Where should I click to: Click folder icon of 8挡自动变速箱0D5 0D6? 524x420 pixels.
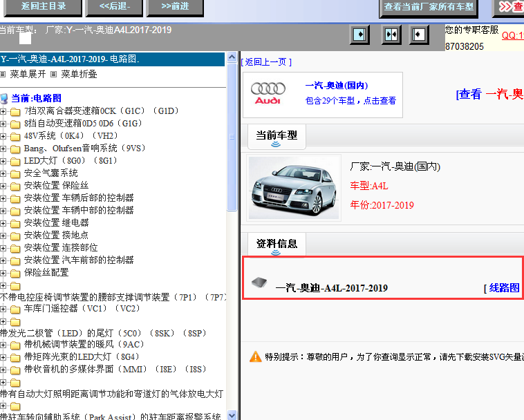pos(15,124)
